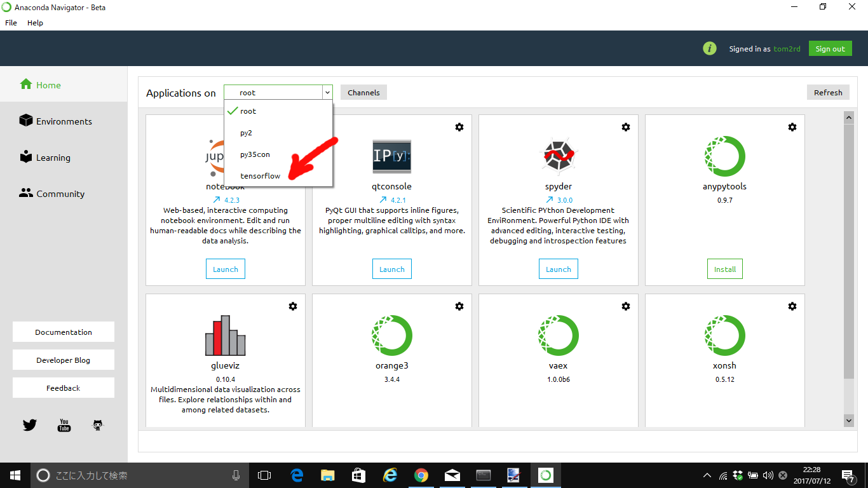868x488 pixels.
Task: Open the Documentation link button
Action: pyautogui.click(x=64, y=332)
